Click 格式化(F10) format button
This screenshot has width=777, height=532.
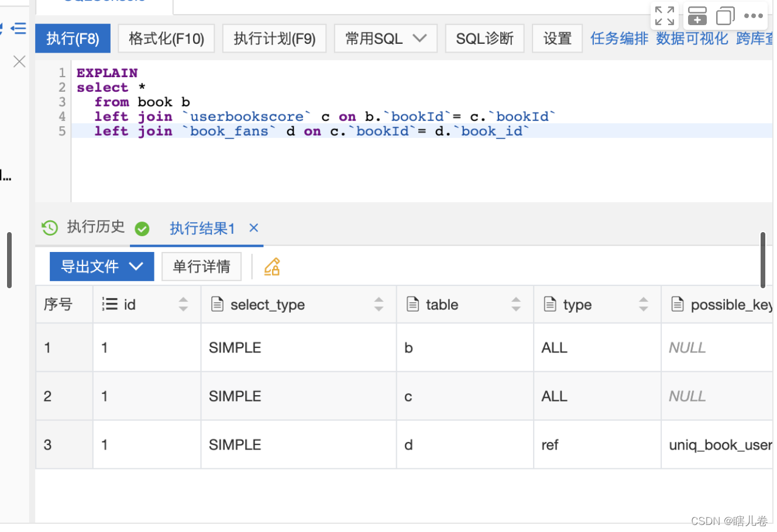166,39
